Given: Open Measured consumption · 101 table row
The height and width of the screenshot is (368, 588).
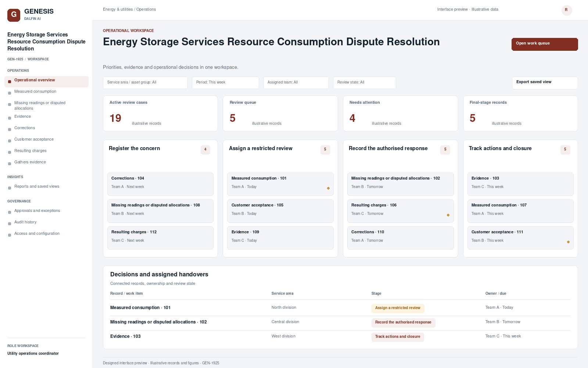Looking at the screenshot, I should click(x=340, y=308).
